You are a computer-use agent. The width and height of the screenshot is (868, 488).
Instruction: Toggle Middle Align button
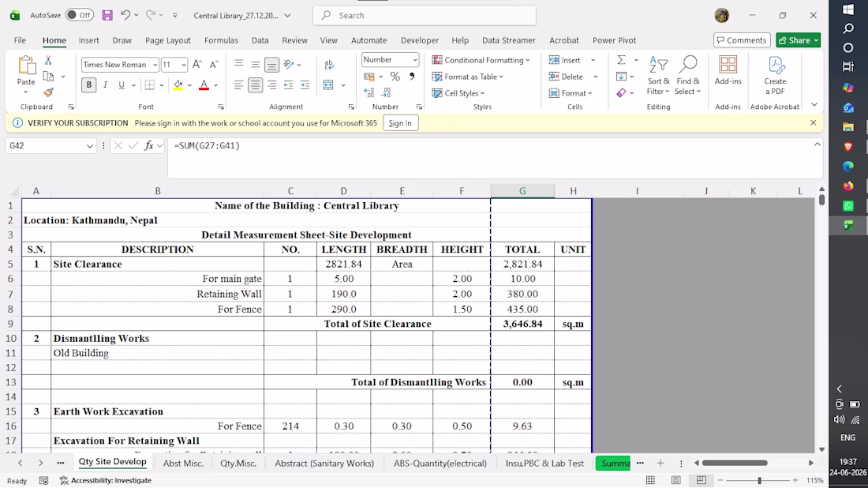tap(255, 65)
